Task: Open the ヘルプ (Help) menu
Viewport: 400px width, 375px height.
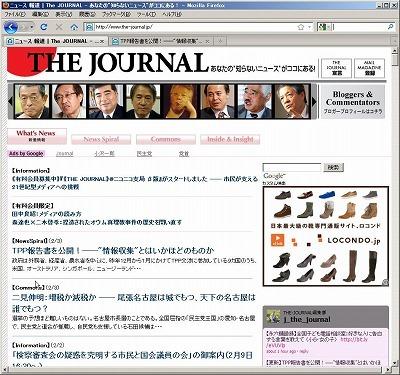Action: coord(172,14)
